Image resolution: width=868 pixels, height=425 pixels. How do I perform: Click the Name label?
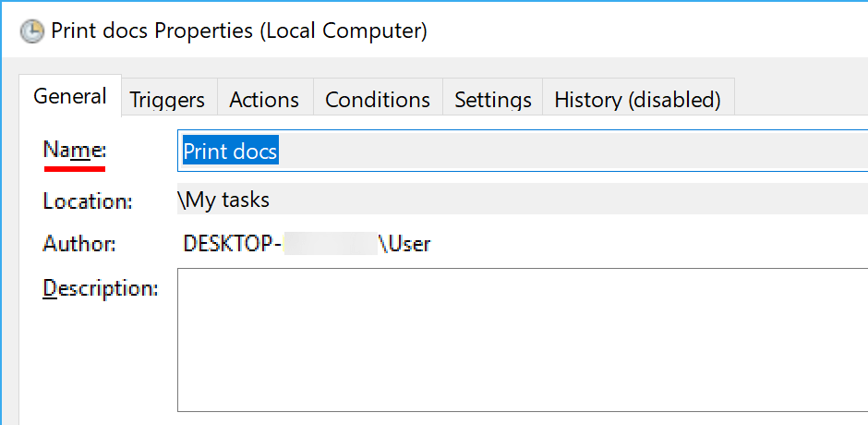click(75, 151)
